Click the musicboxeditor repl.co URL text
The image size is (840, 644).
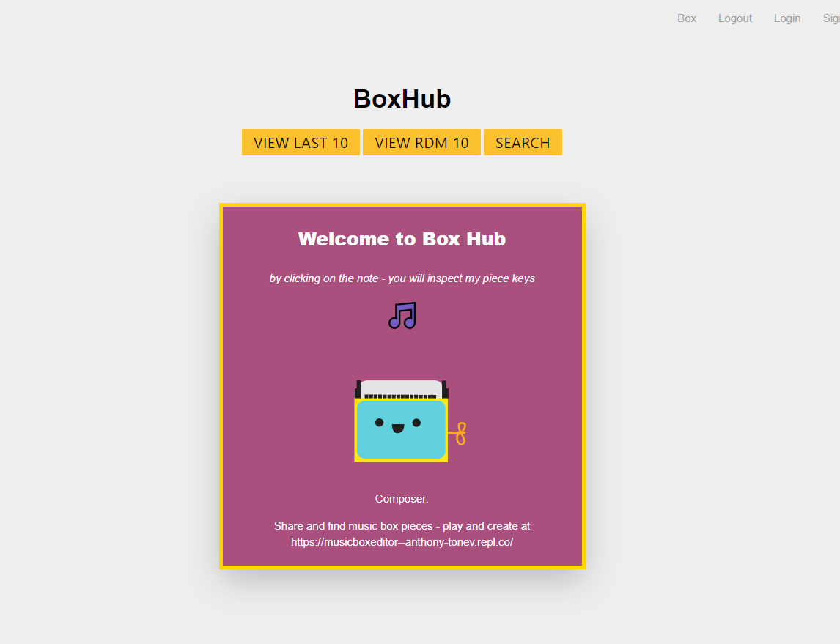(x=402, y=541)
